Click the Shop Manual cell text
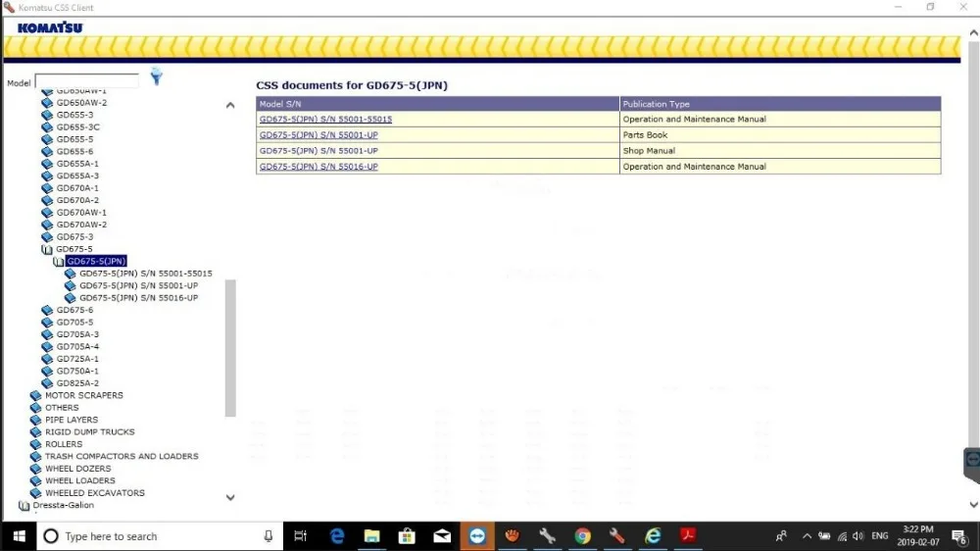 tap(649, 151)
